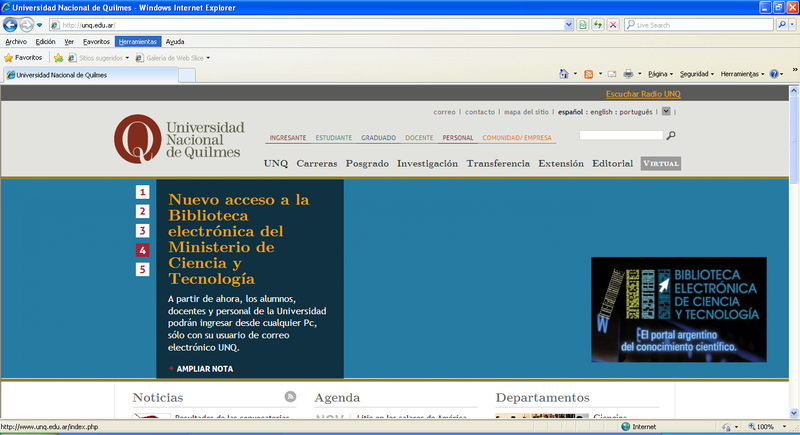800x435 pixels.
Task: Click the Escuchar Radio UNQ link
Action: click(643, 94)
